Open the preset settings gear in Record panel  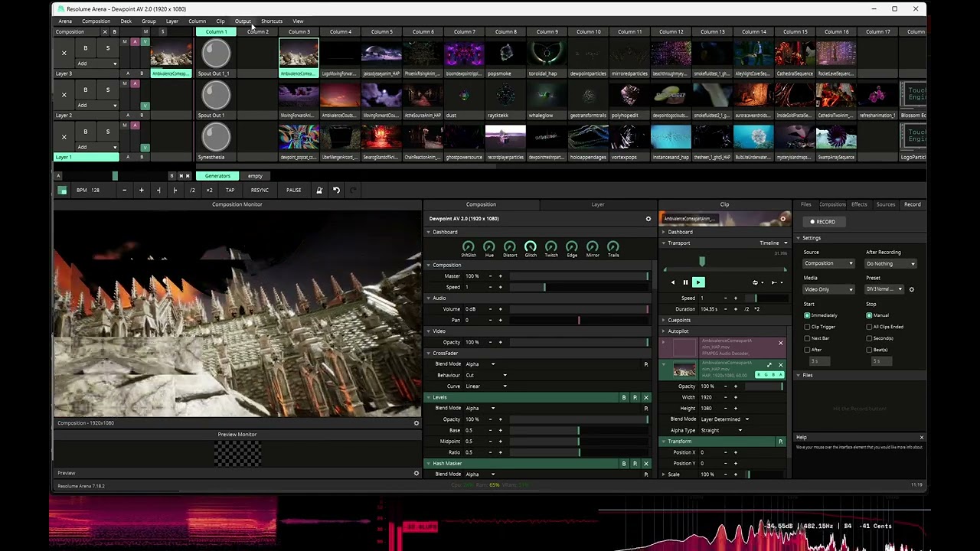[x=911, y=289]
